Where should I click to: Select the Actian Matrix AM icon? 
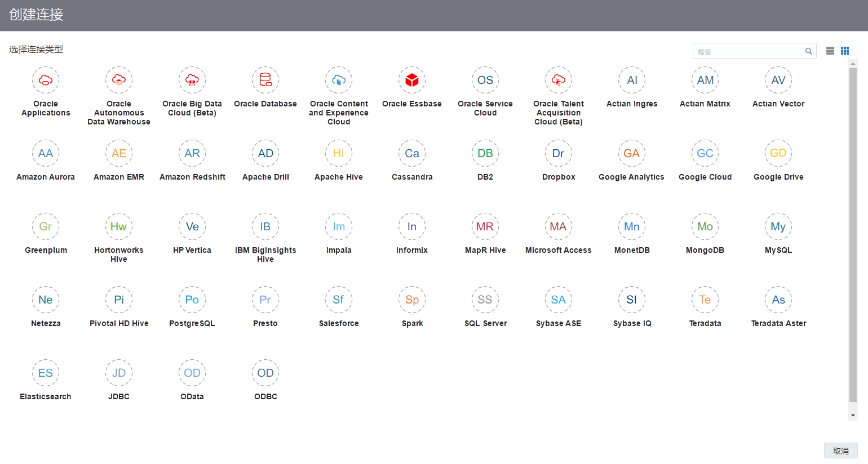click(x=705, y=80)
